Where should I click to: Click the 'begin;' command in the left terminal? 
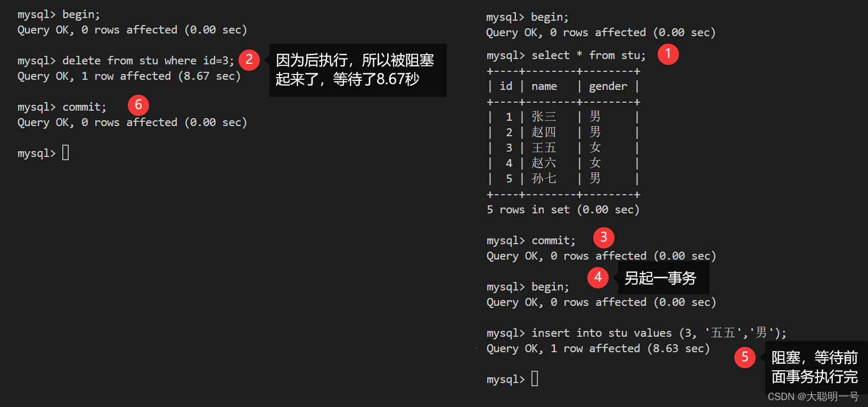[81, 14]
